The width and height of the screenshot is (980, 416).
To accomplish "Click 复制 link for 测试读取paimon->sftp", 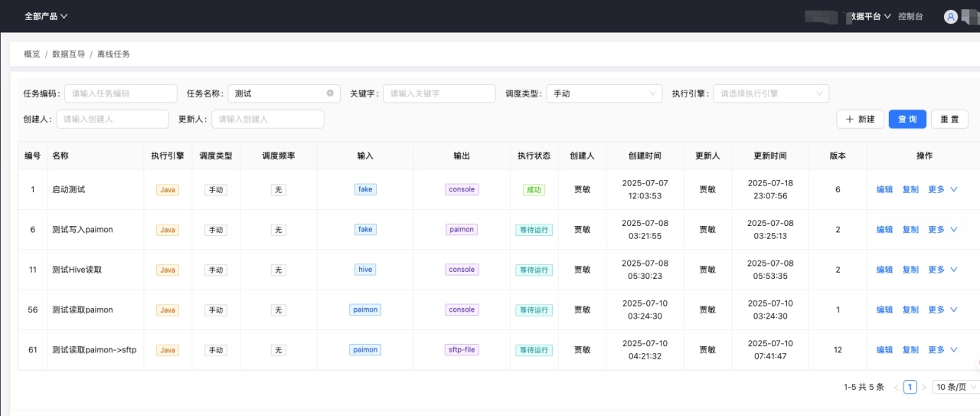I will (x=910, y=350).
